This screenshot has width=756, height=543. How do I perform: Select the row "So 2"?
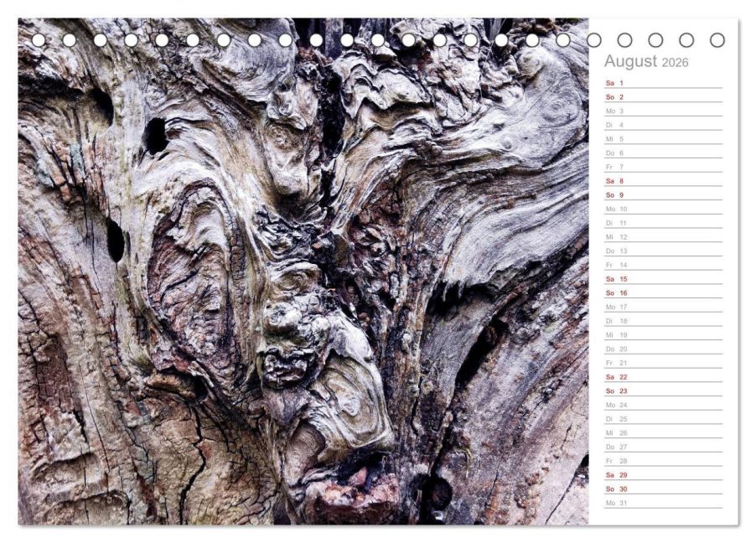pyautogui.click(x=664, y=97)
